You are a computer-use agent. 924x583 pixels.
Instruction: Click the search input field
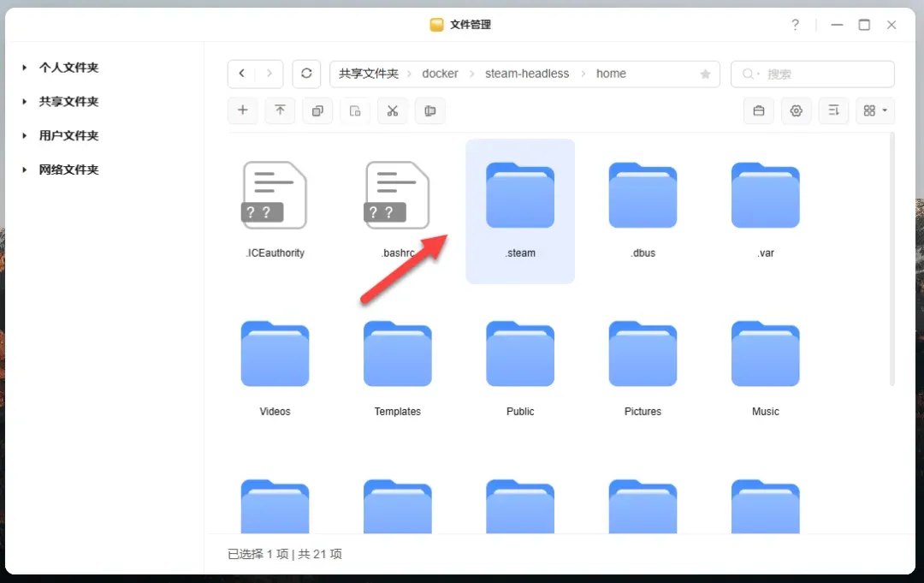[821, 74]
